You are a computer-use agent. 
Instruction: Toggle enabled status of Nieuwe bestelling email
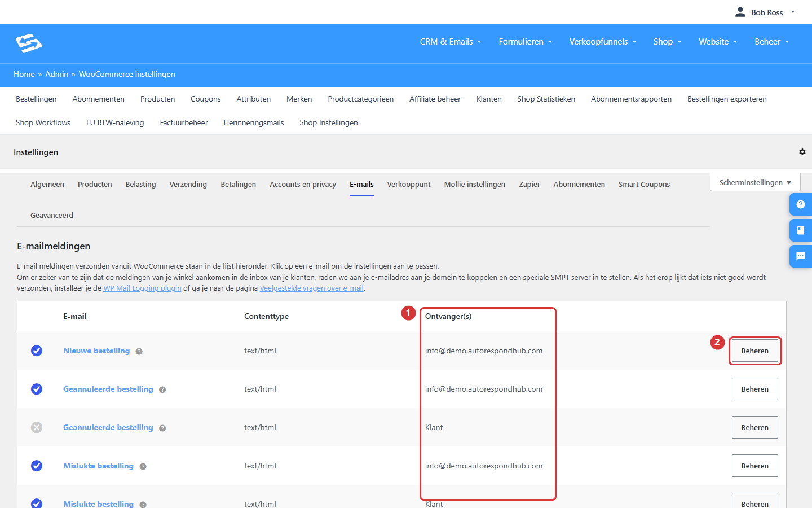(x=37, y=351)
